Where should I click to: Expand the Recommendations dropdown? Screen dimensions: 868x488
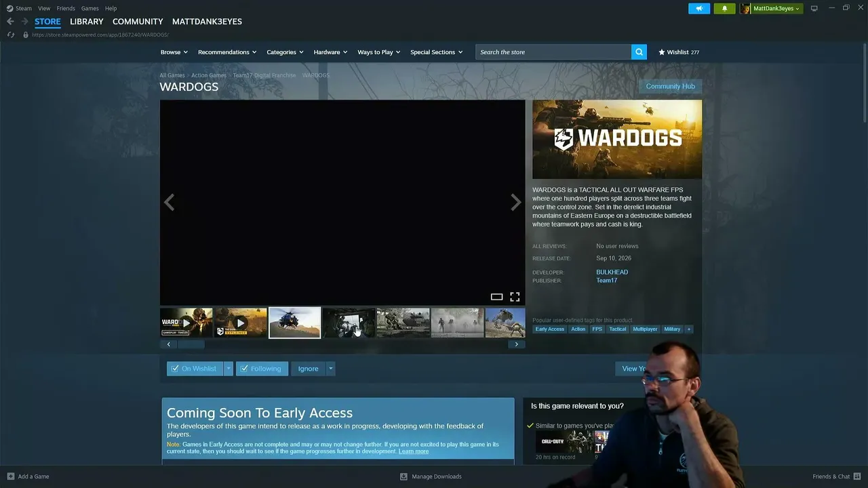point(227,52)
